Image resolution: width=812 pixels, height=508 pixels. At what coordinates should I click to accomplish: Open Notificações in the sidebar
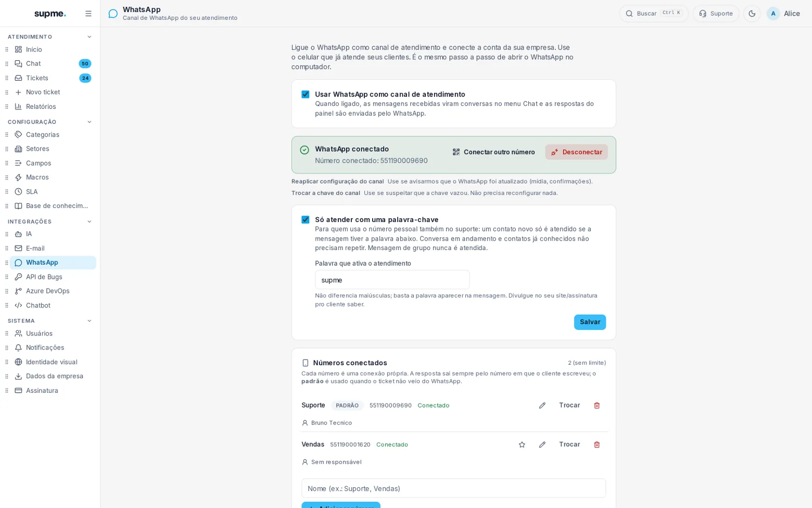pyautogui.click(x=53, y=348)
